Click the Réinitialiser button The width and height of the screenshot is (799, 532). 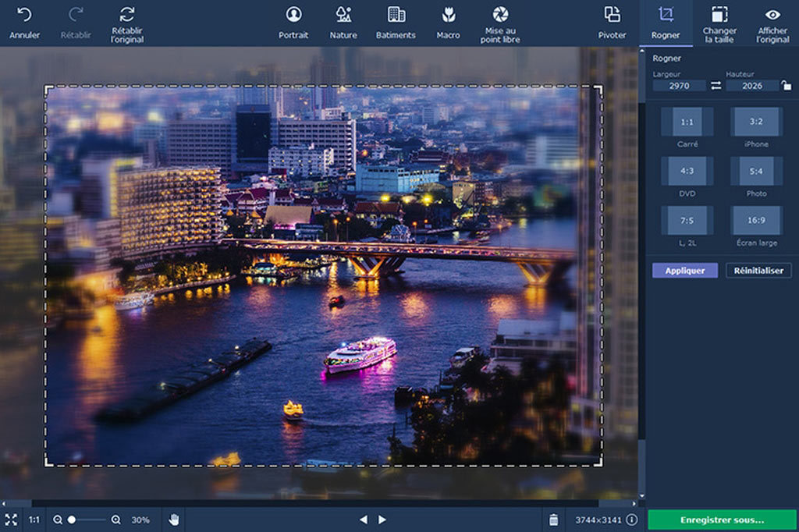click(758, 271)
